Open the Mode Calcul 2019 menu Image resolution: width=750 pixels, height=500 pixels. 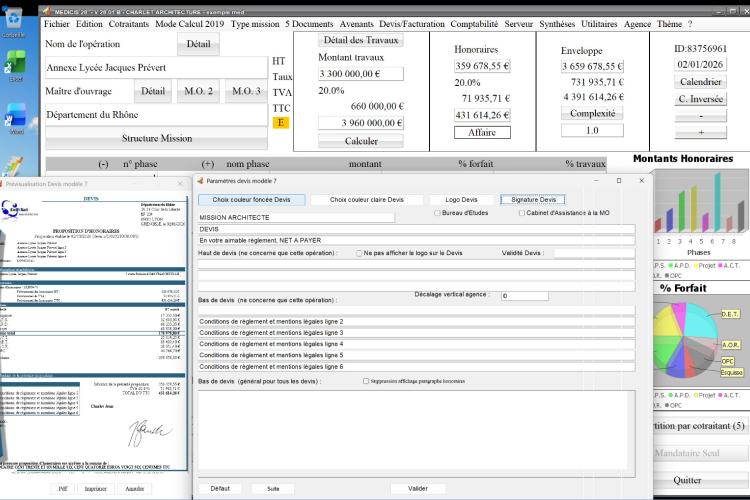point(189,24)
